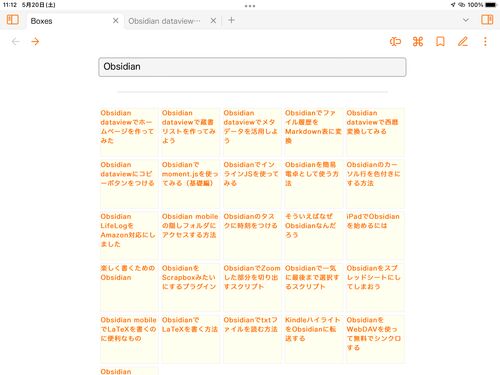Tap the battery indicator in status bar

491,5
